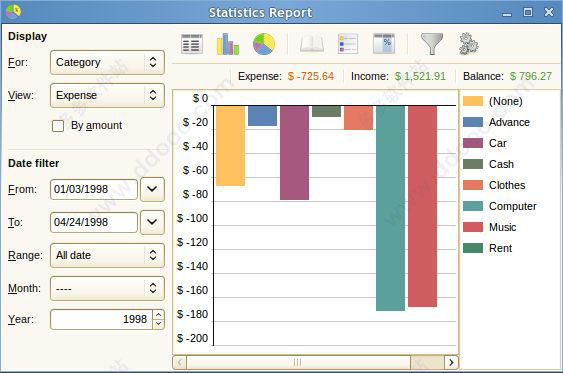This screenshot has width=563, height=373.
Task: Open the Month selector dropdown
Action: 107,288
